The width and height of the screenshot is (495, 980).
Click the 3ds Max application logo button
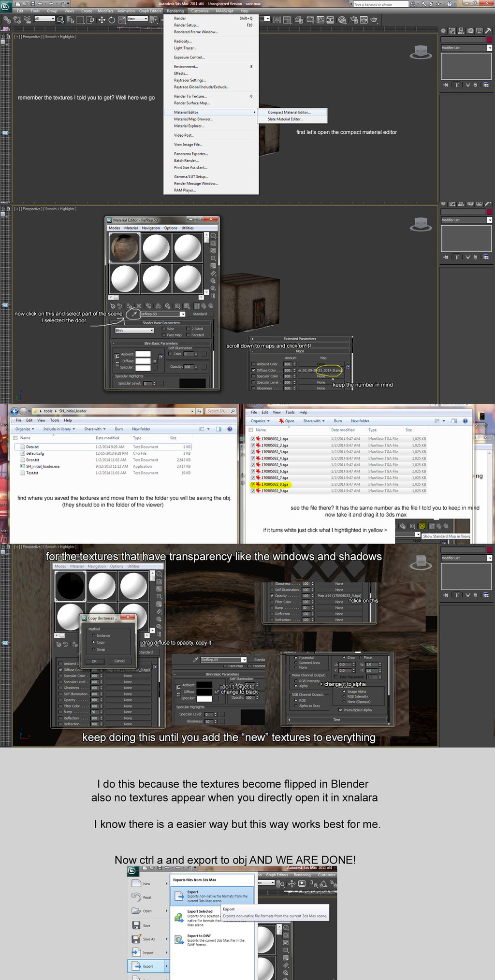coord(5,6)
